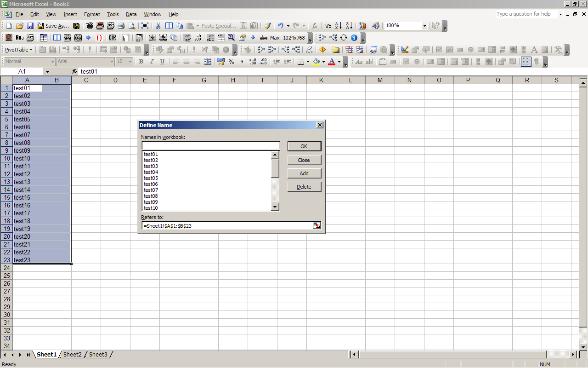Image resolution: width=588 pixels, height=368 pixels.
Task: Switch to the Sheet2 tab
Action: pos(73,355)
